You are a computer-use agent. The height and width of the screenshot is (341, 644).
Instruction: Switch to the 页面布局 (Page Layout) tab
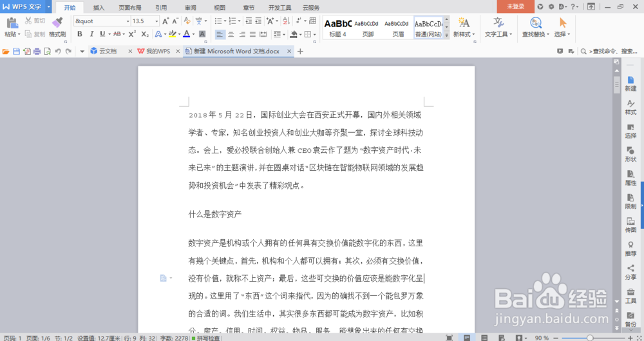point(130,7)
